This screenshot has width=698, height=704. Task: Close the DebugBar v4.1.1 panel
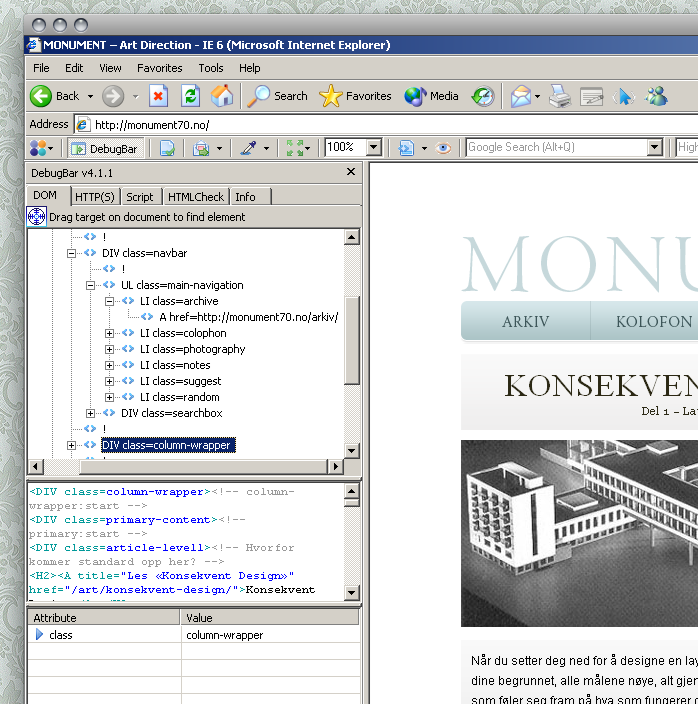pos(351,172)
